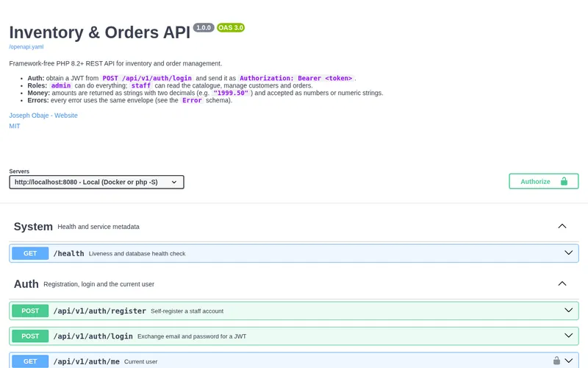Click the lock icon inside the Authorize button
Image resolution: width=588 pixels, height=368 pixels.
(564, 181)
